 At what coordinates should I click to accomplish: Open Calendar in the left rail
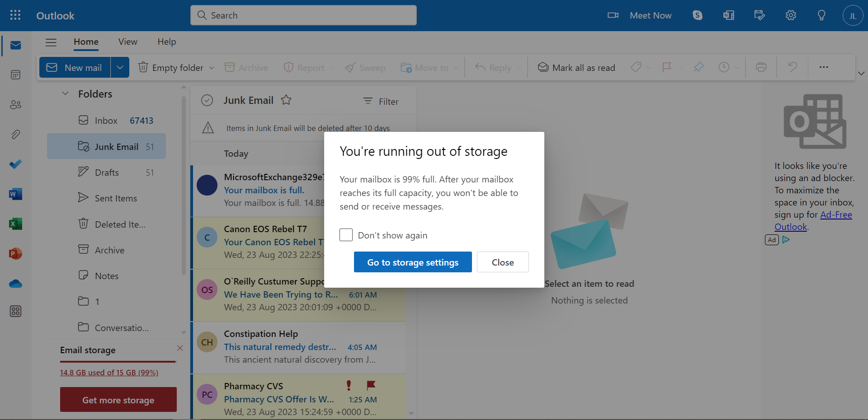point(16,75)
